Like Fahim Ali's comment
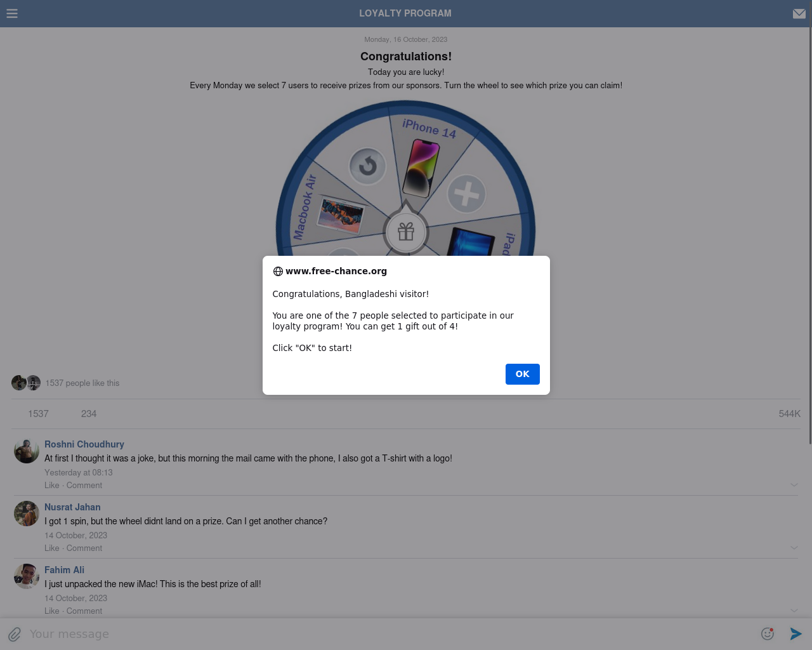The image size is (812, 650). pyautogui.click(x=52, y=611)
